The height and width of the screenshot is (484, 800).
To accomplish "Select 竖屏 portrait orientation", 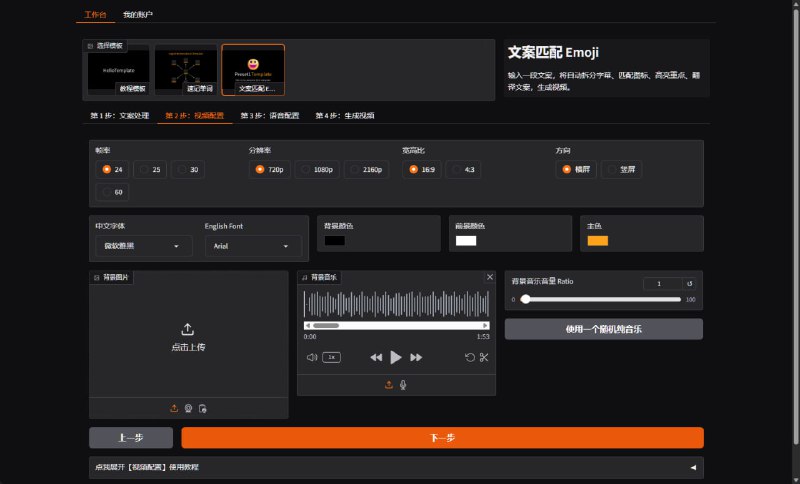I will click(x=621, y=169).
